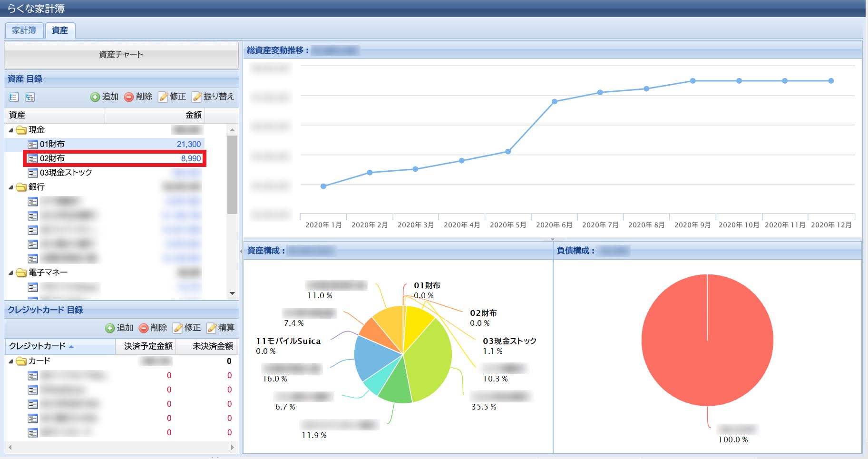Click the 2020年 9月 data point on chart
868x459 pixels.
click(x=693, y=81)
